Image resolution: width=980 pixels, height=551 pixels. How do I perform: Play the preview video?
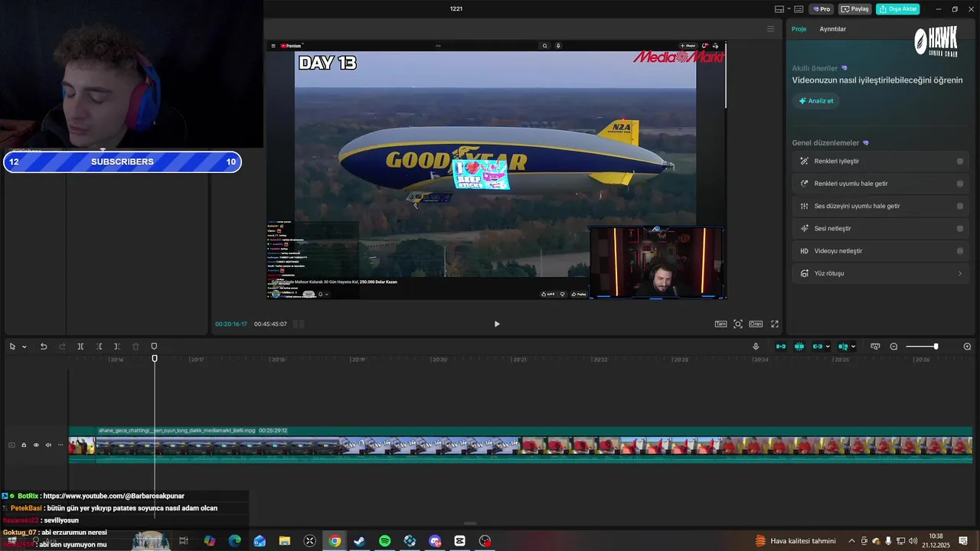point(497,324)
